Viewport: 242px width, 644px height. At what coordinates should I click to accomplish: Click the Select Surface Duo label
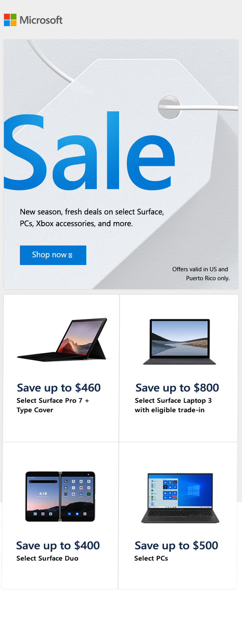coord(47,559)
